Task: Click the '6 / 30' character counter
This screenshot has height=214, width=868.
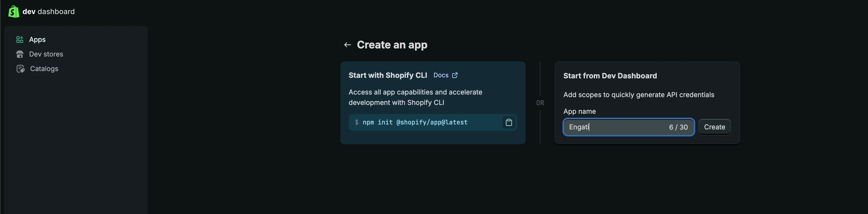Action: [x=678, y=127]
